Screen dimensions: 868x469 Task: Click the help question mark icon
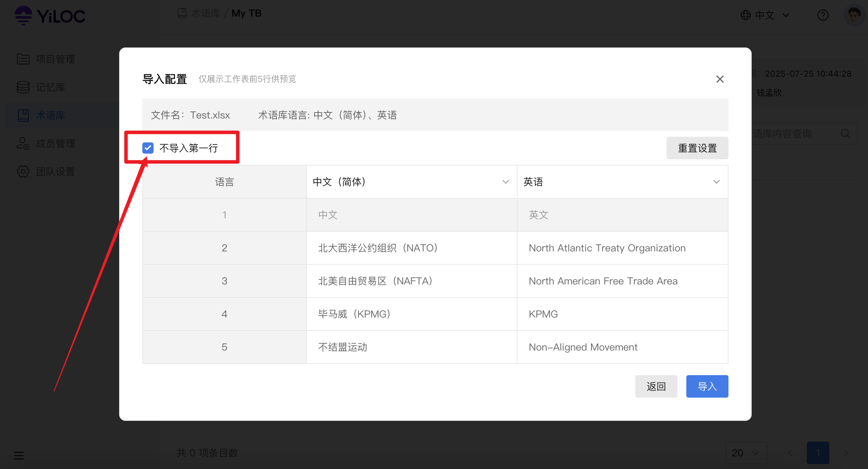pos(823,15)
